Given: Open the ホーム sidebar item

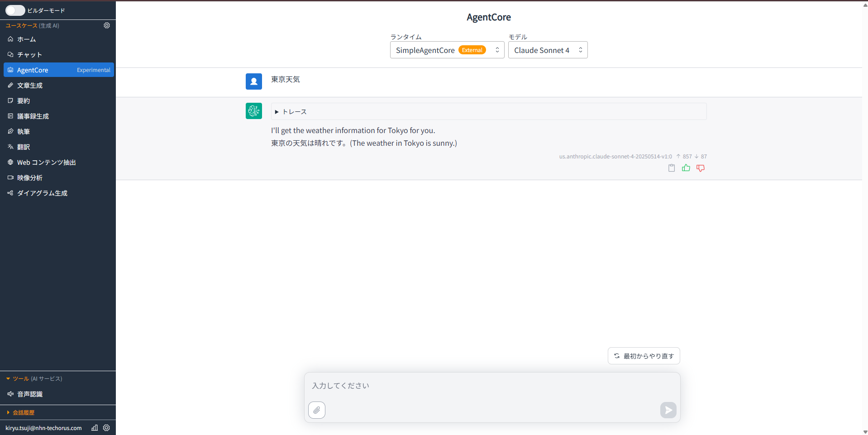Looking at the screenshot, I should point(27,39).
